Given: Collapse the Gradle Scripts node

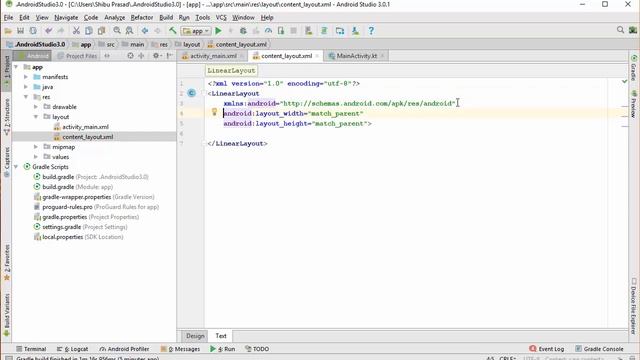Looking at the screenshot, I should (16, 167).
